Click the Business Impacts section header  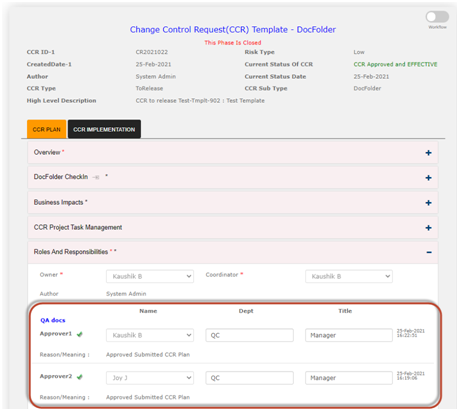[233, 203]
